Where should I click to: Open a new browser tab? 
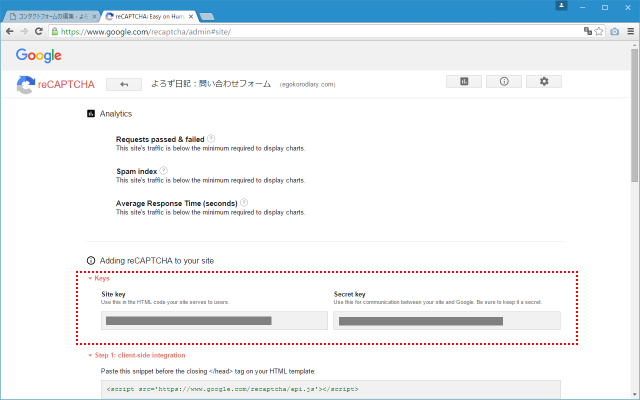[207, 17]
